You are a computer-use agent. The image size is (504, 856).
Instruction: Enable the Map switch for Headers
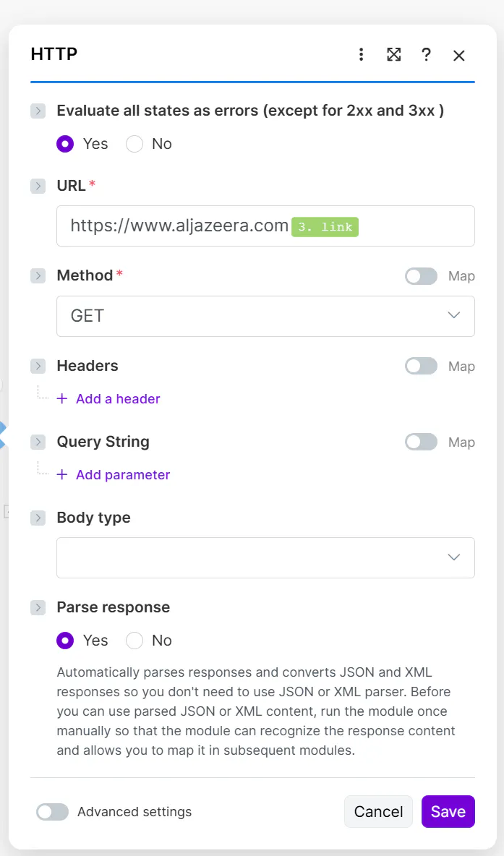(421, 367)
